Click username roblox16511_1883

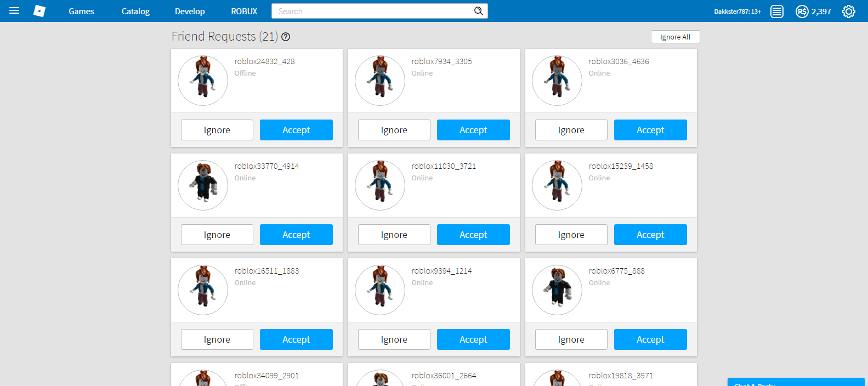pyautogui.click(x=267, y=271)
